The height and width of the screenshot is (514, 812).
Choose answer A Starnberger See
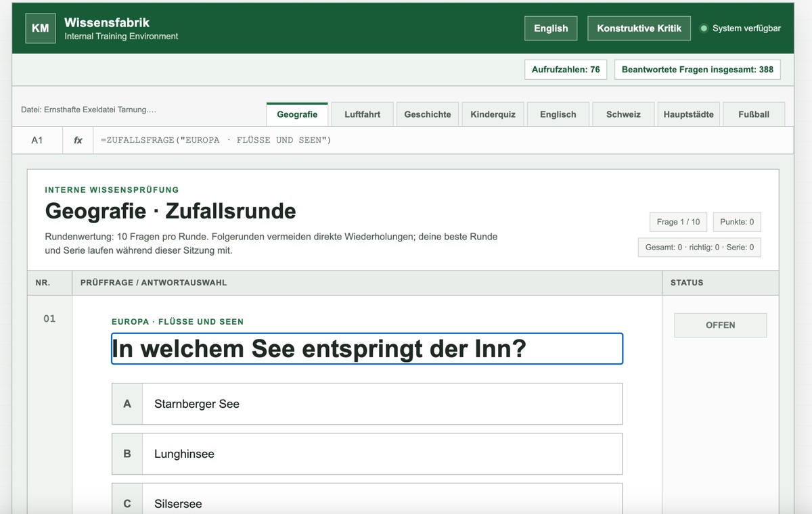point(367,404)
